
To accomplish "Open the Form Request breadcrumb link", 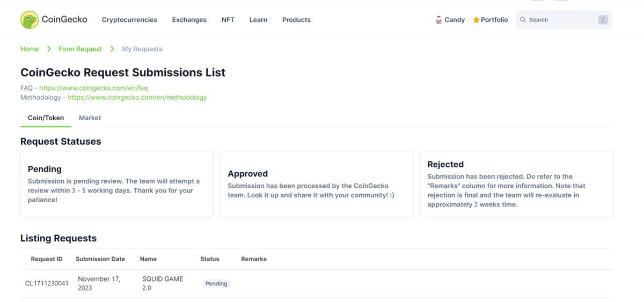I will [80, 49].
